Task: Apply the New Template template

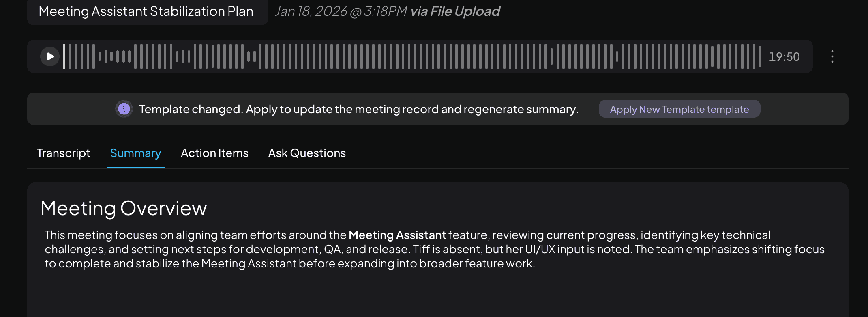Action: (679, 109)
